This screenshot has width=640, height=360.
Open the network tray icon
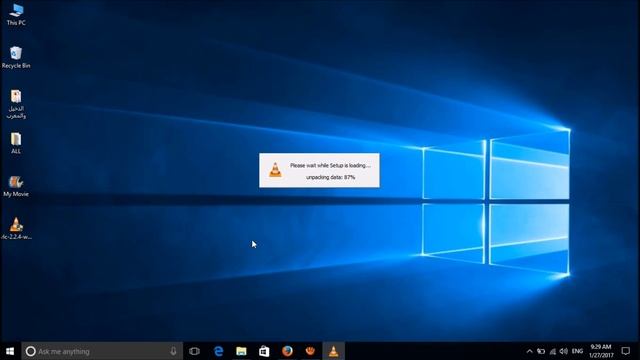click(x=553, y=351)
